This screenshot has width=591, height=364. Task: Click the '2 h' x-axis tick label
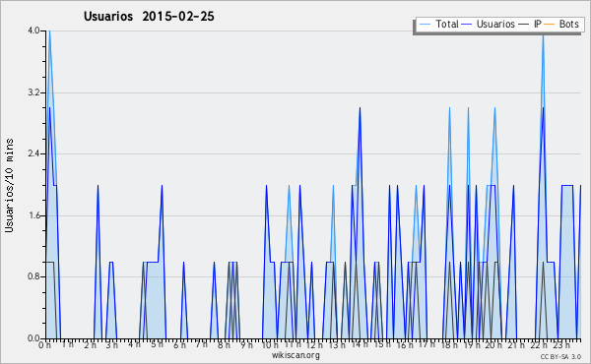90,344
